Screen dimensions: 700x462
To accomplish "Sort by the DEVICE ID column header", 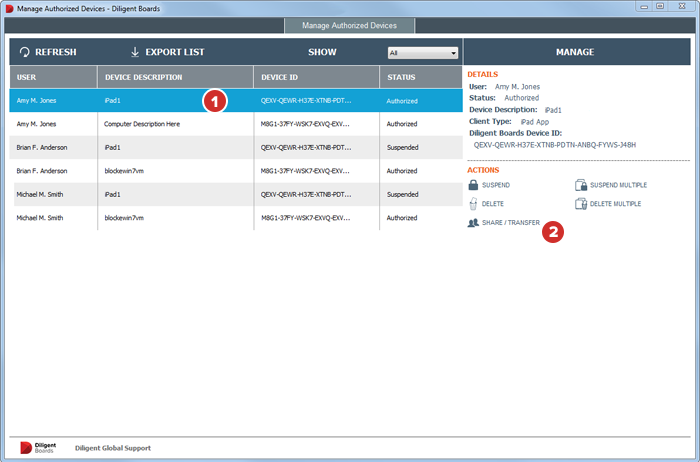I will [x=317, y=77].
